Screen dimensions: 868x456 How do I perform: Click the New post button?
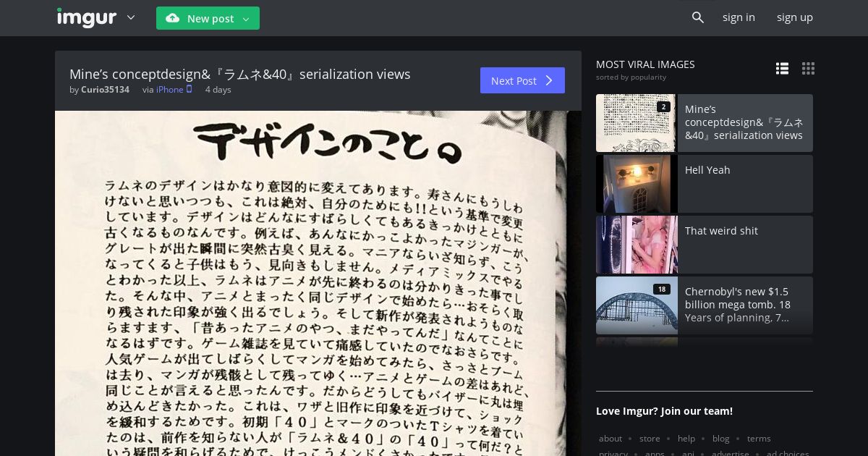[208, 18]
